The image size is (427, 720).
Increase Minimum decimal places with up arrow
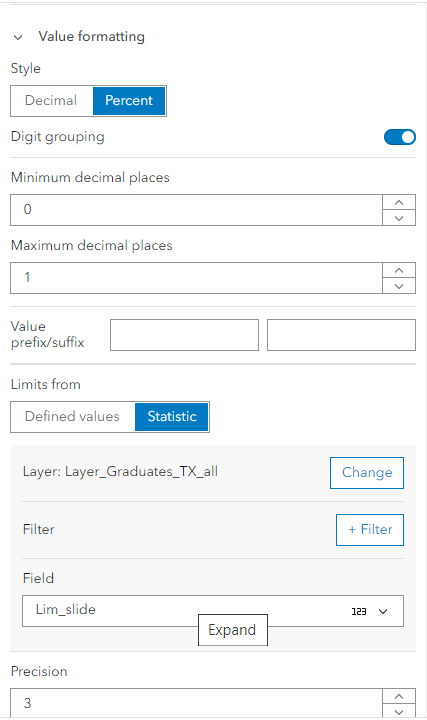pyautogui.click(x=399, y=202)
